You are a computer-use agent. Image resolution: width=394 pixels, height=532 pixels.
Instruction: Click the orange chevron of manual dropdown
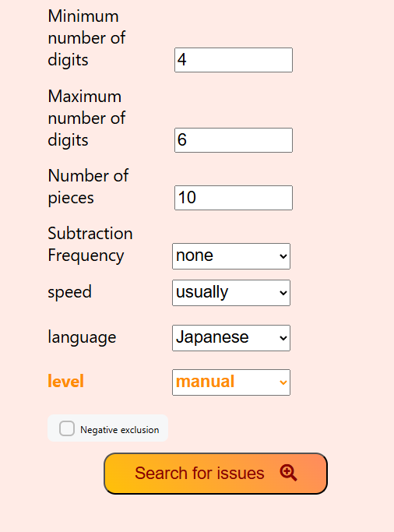point(283,382)
